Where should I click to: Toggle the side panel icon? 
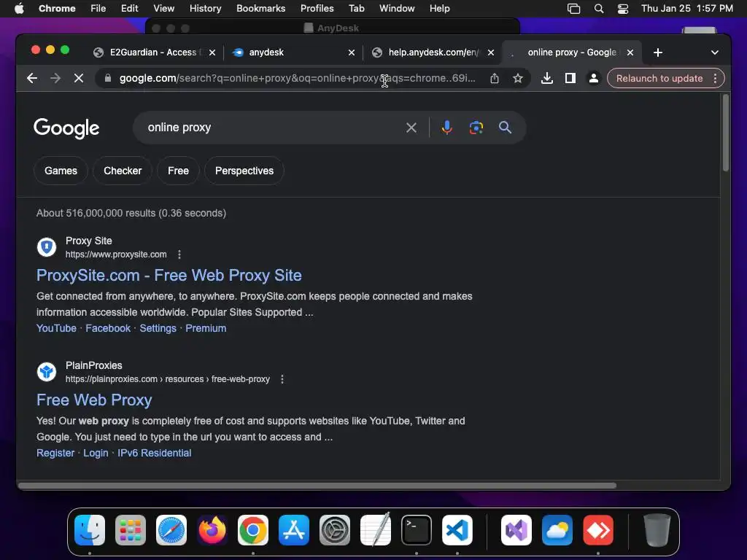coord(570,78)
